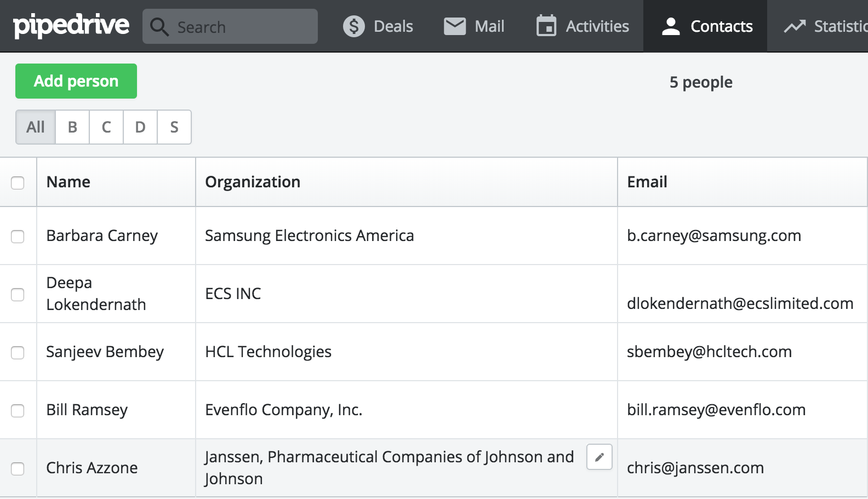Click pencil edit icon in Chris Azzone's organization
The image size is (868, 499).
[599, 457]
